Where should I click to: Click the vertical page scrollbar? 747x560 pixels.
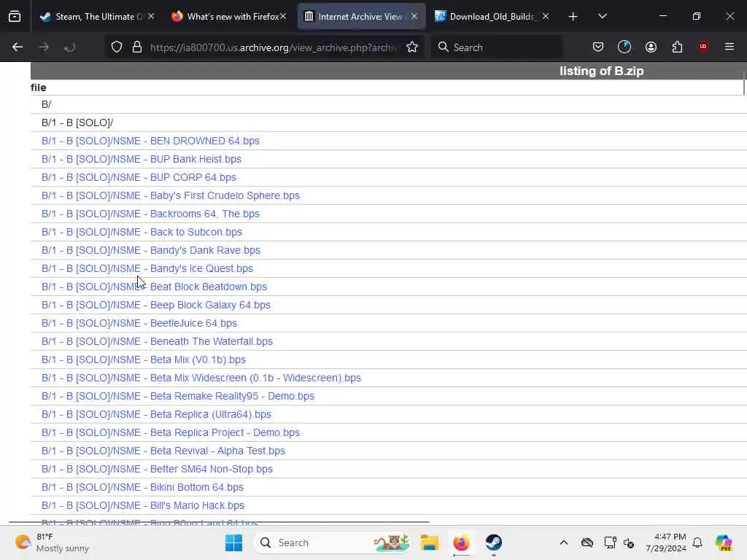(x=743, y=82)
